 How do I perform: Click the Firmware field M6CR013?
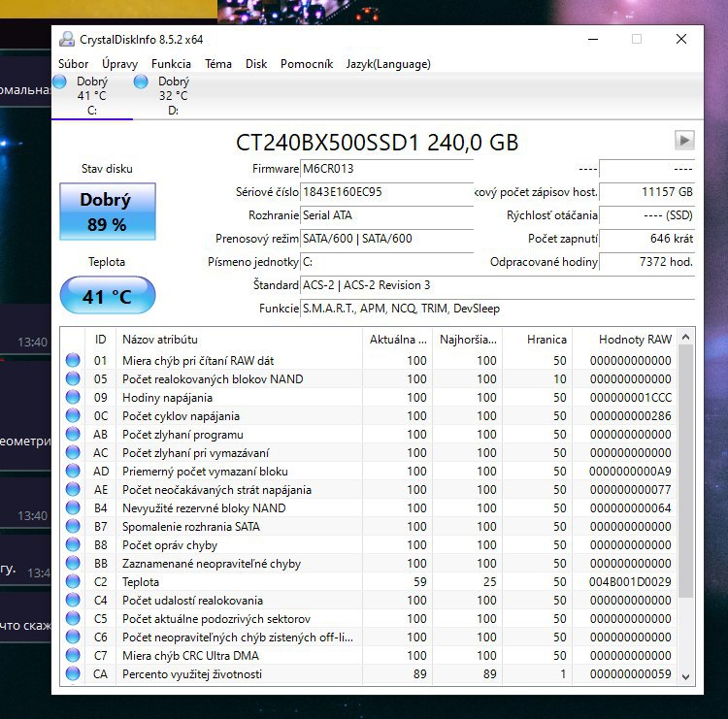pyautogui.click(x=386, y=169)
